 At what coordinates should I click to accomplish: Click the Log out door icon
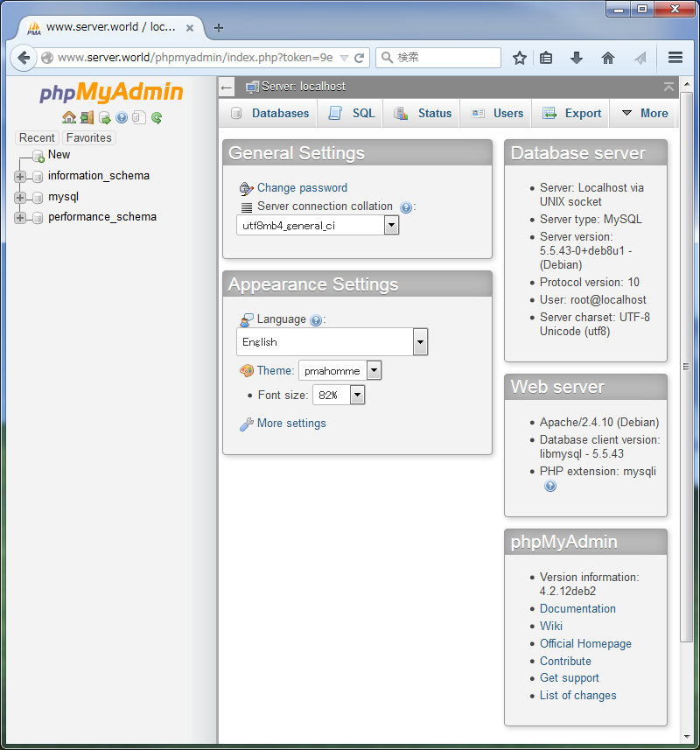click(x=87, y=117)
